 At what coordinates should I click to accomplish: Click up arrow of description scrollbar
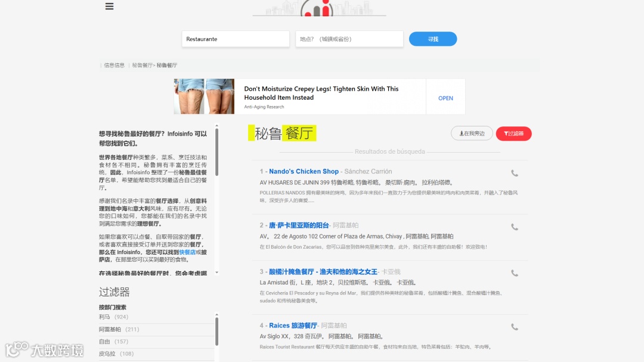[216, 126]
